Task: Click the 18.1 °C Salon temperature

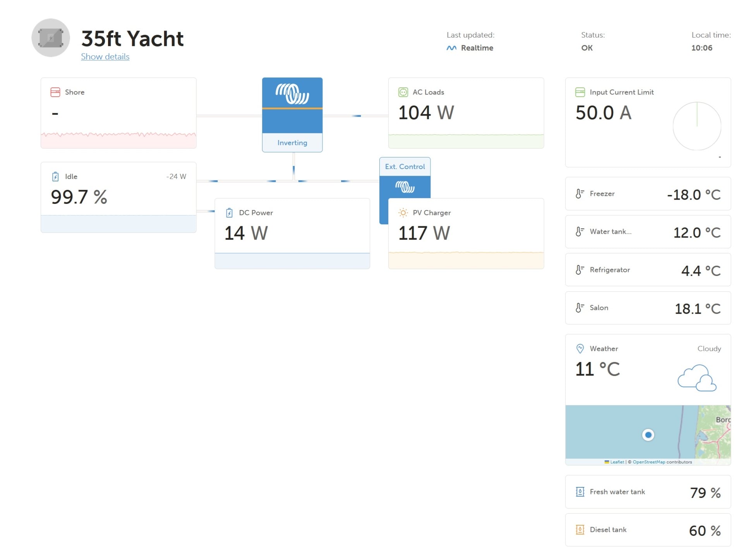Action: coord(698,309)
